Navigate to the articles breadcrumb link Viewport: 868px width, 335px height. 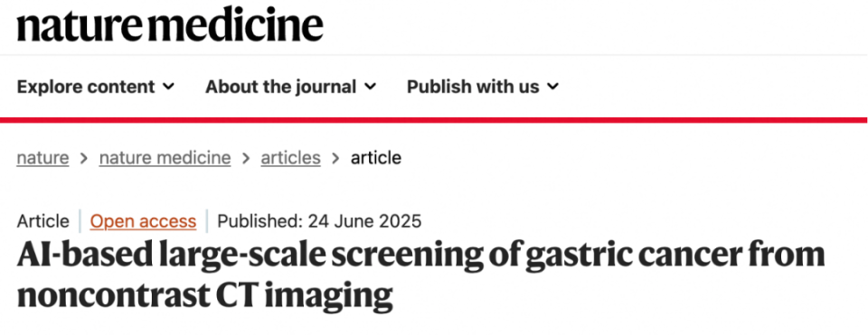(x=290, y=158)
